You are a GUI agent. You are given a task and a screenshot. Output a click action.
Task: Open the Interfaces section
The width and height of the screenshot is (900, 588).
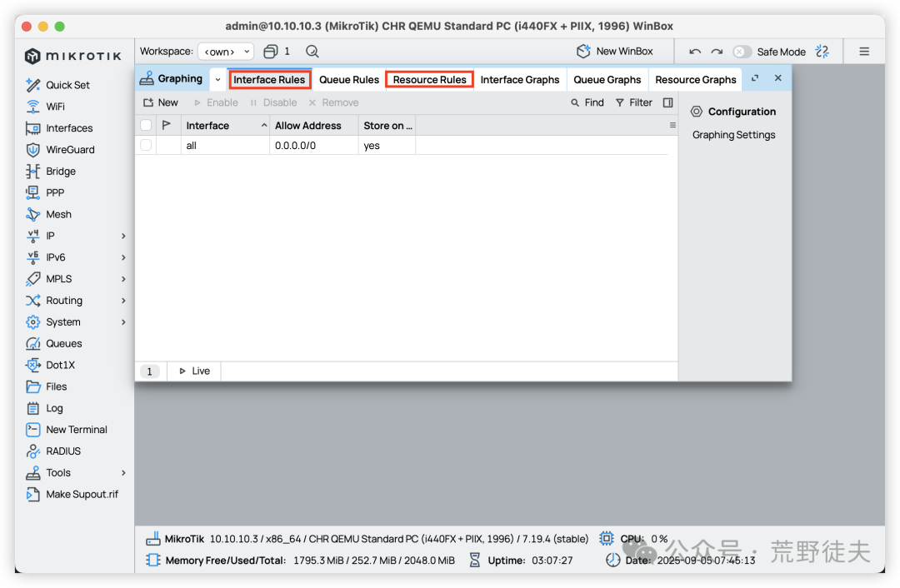pos(59,128)
